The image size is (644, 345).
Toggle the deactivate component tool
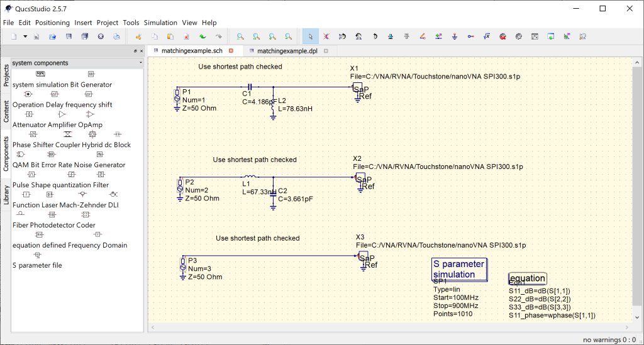click(x=326, y=36)
